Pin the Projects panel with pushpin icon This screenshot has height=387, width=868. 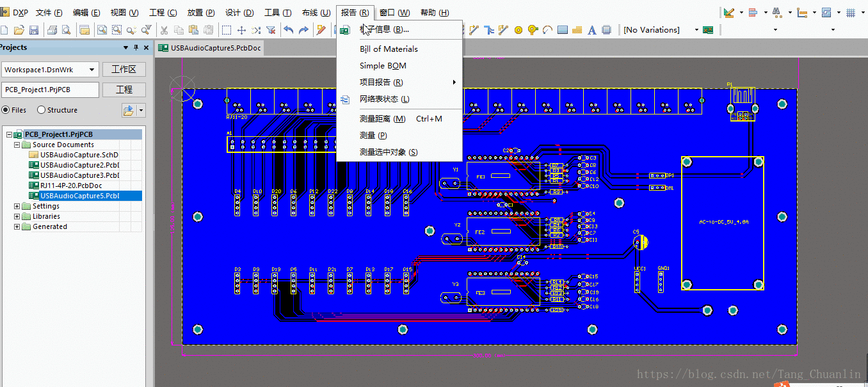[x=136, y=48]
